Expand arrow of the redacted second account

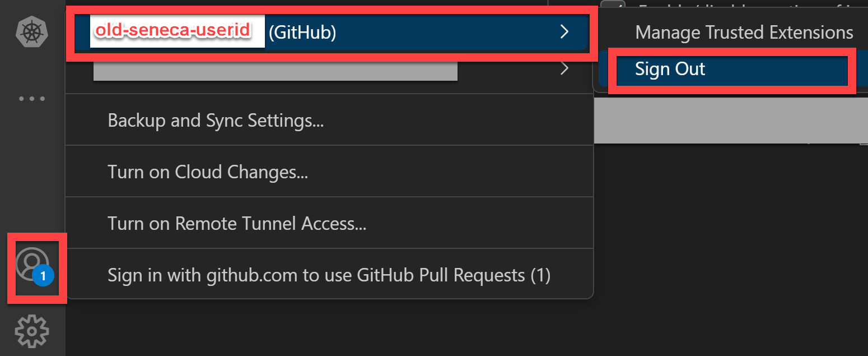tap(564, 68)
